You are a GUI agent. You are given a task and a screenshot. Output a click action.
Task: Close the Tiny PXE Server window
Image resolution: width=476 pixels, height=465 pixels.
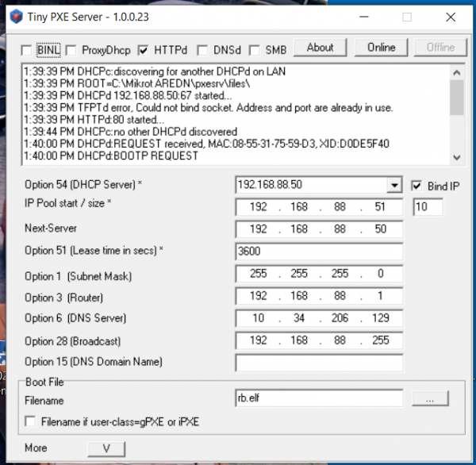(x=451, y=17)
